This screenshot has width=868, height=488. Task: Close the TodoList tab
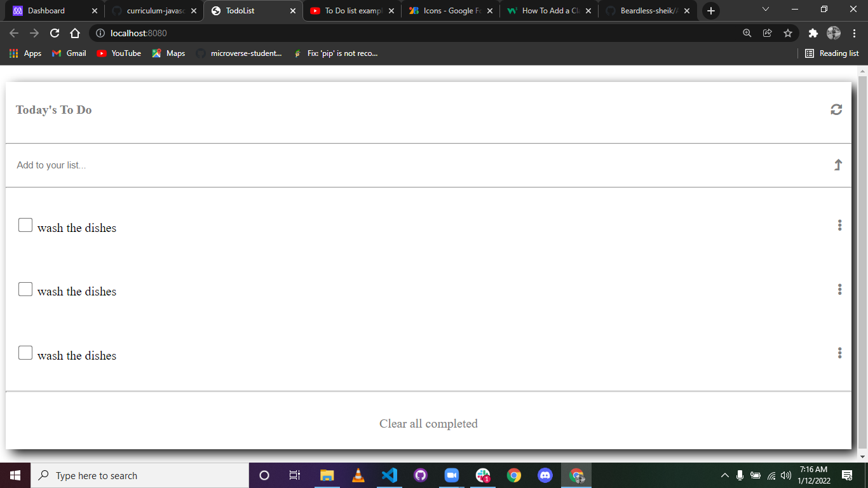293,11
